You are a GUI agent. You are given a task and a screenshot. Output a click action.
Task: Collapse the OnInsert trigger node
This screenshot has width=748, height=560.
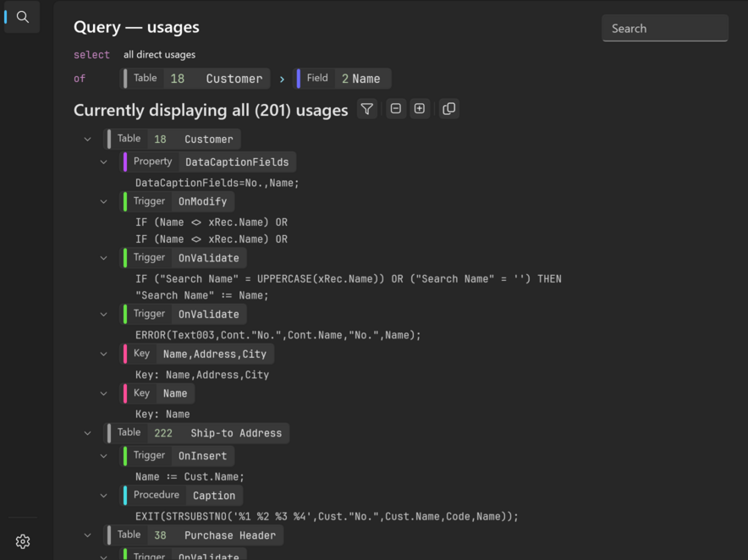click(103, 456)
